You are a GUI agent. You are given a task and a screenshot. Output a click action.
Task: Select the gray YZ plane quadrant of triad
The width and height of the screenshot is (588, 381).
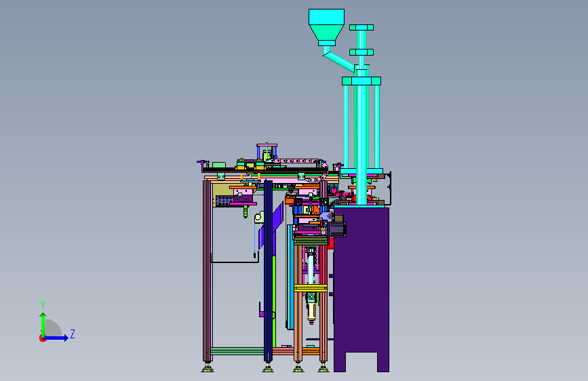coord(54,328)
